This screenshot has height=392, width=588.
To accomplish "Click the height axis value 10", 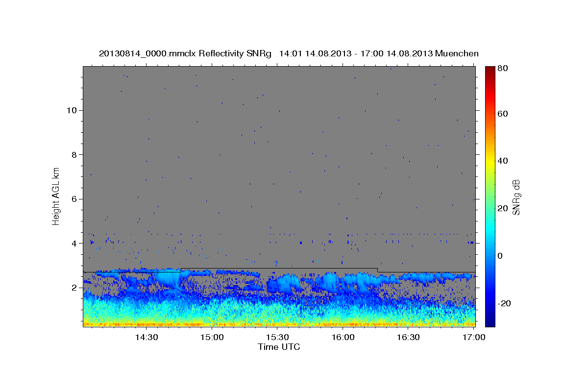I will (x=72, y=110).
